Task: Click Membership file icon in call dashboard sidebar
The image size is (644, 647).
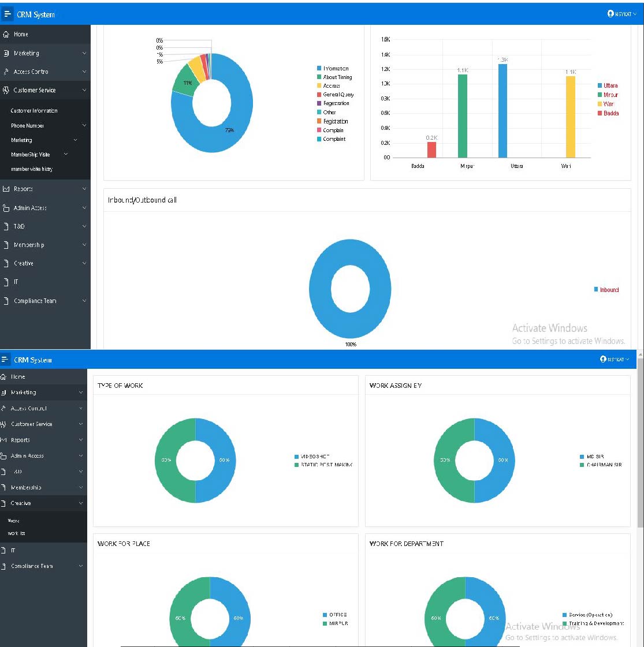Action: coord(6,245)
